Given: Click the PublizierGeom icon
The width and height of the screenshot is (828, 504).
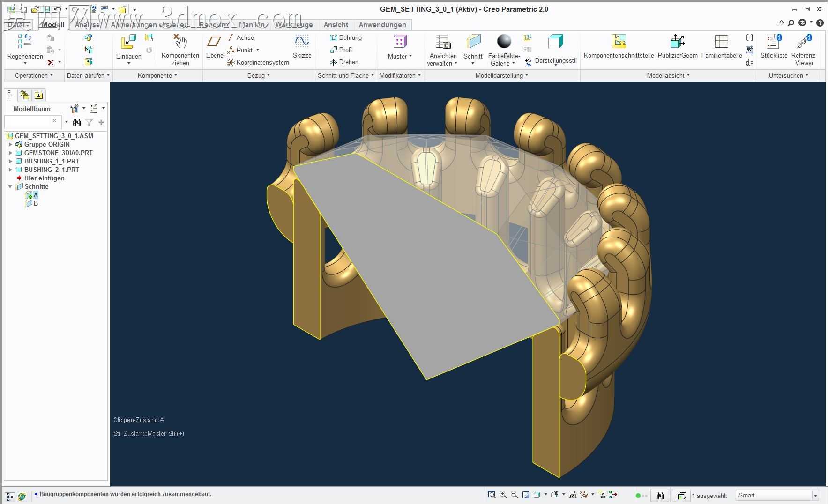Looking at the screenshot, I should [x=678, y=42].
